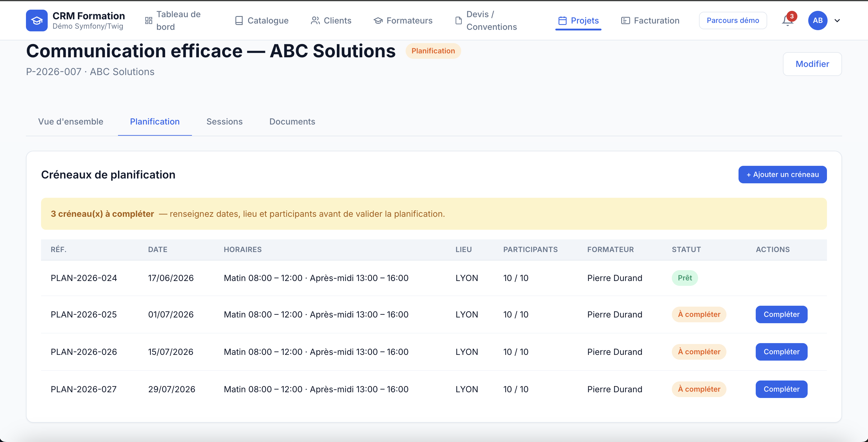Click 10 / 10 in the PLAN-2026-026 row
Screen dimensions: 868x442
[x=516, y=352]
